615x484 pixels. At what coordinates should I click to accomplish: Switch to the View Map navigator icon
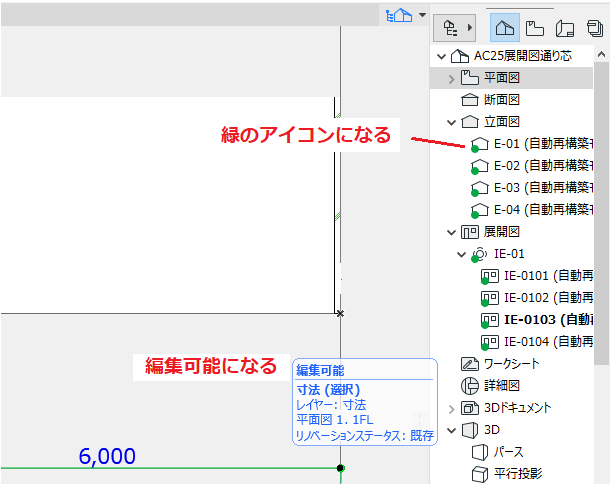(535, 28)
